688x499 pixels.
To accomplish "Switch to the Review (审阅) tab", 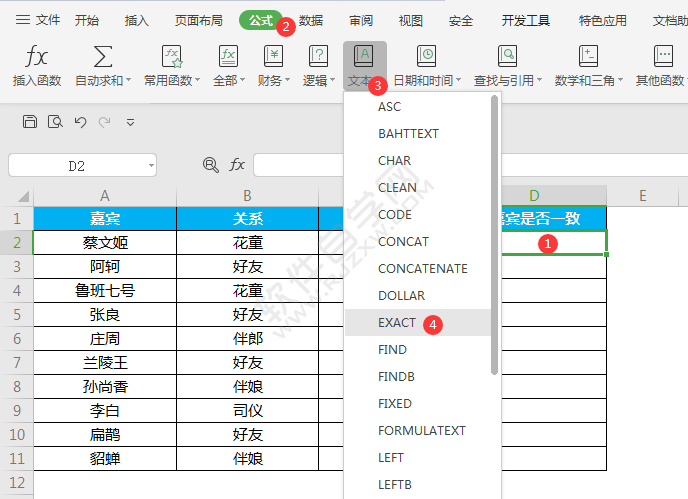I will pyautogui.click(x=361, y=20).
